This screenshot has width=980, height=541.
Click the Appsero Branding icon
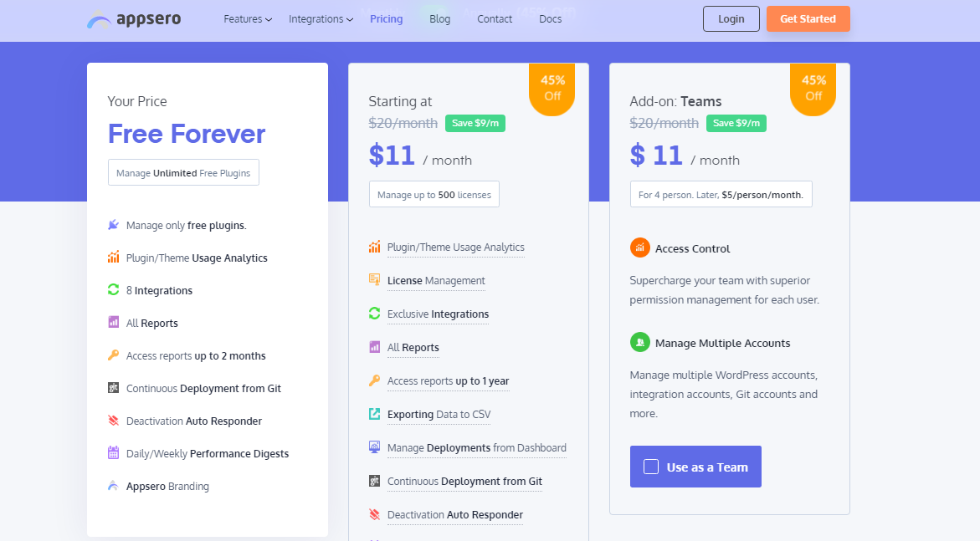[113, 486]
